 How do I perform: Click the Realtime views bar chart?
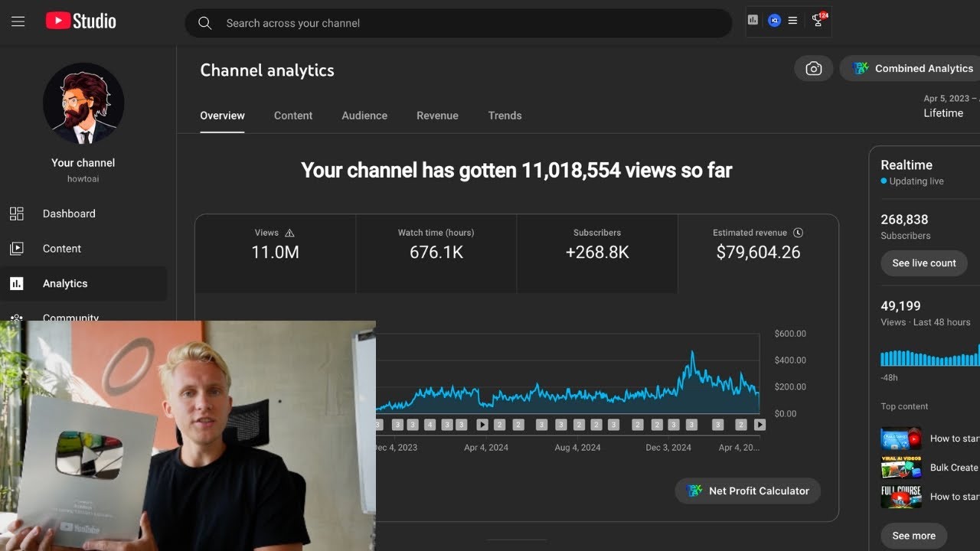(930, 356)
